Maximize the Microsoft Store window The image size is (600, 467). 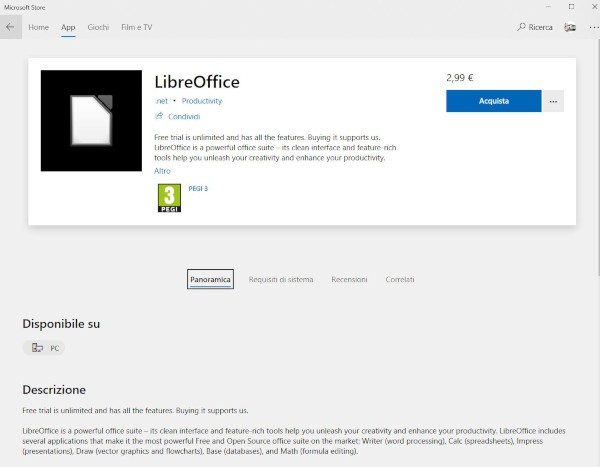click(x=571, y=7)
